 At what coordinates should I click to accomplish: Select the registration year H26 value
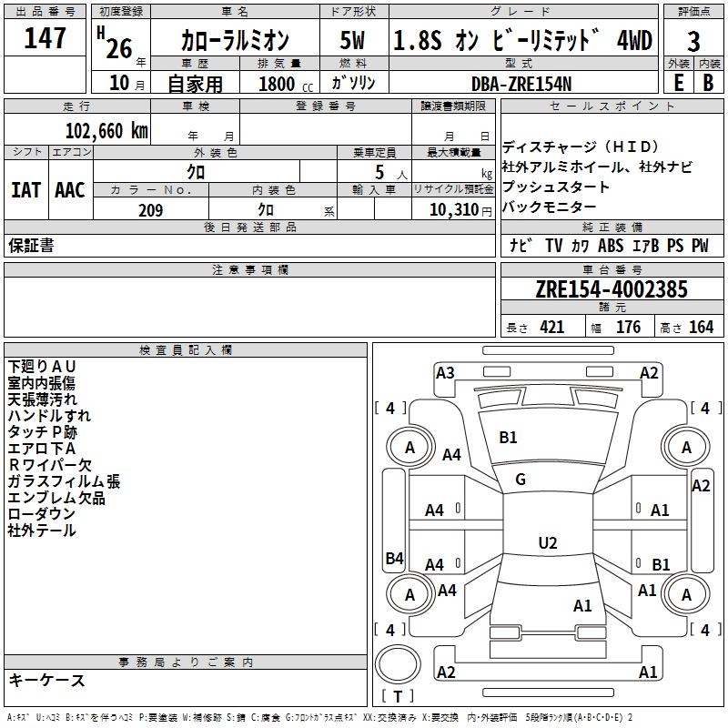116,44
